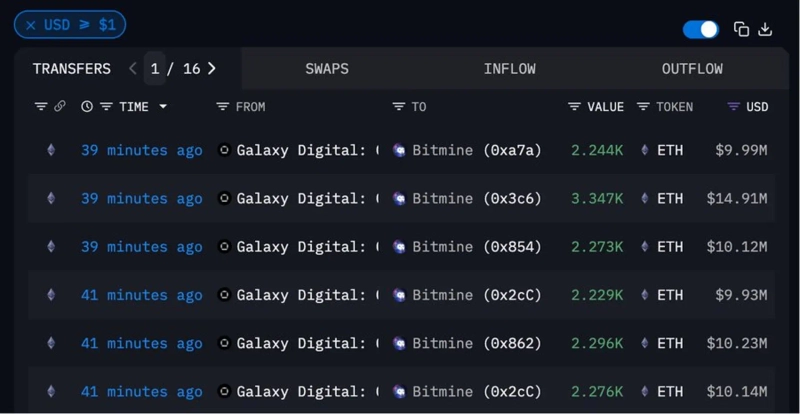Open the Bitmine (0xa7a) recipient link
Image resolution: width=800 pixels, height=414 pixels.
coord(475,150)
